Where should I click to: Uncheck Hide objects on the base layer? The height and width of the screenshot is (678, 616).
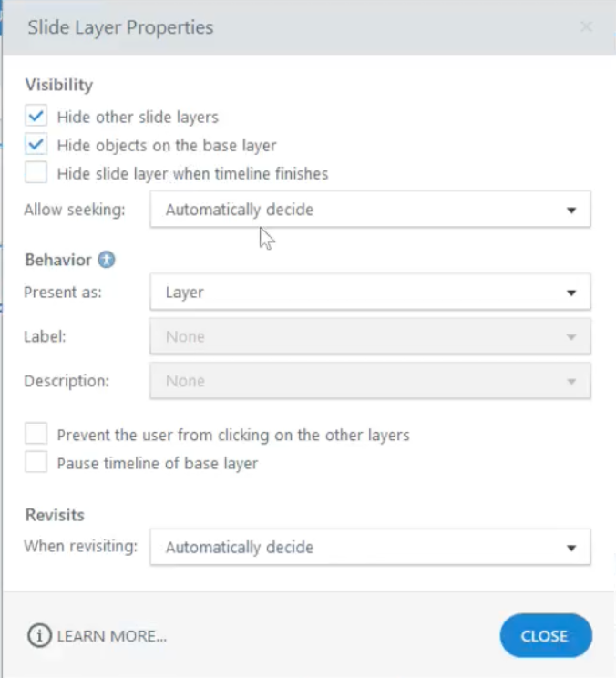(x=36, y=145)
